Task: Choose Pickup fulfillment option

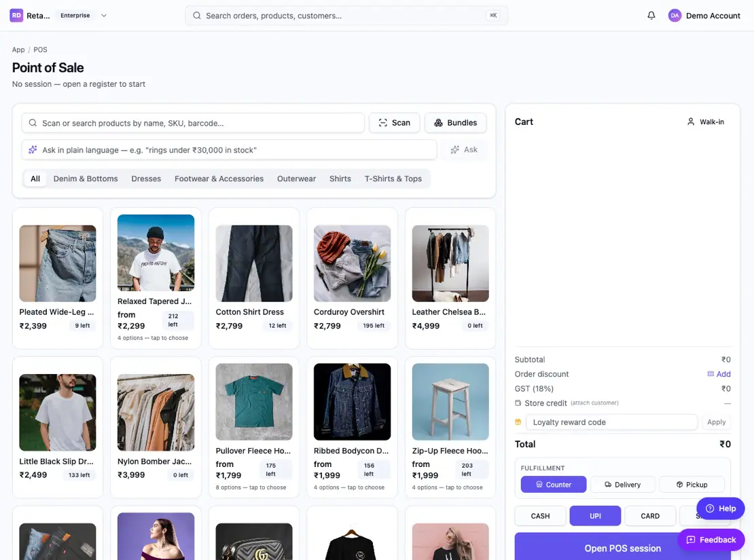Action: [x=692, y=485]
